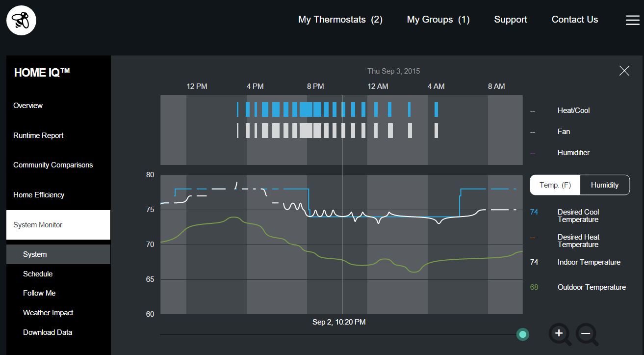This screenshot has height=355, width=644.
Task: Toggle the Heat/Cool legend entry
Action: pyautogui.click(x=573, y=110)
